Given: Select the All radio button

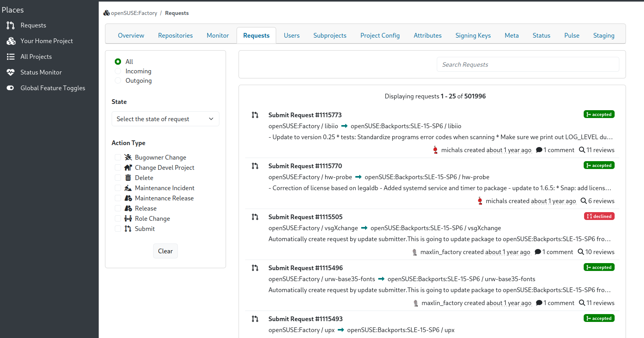Looking at the screenshot, I should (118, 62).
